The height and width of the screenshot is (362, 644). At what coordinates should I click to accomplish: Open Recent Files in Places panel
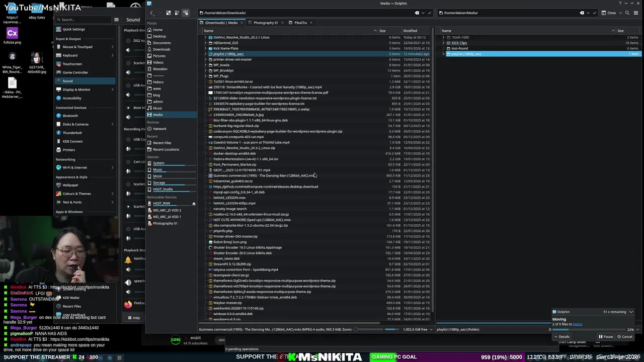pos(172,143)
